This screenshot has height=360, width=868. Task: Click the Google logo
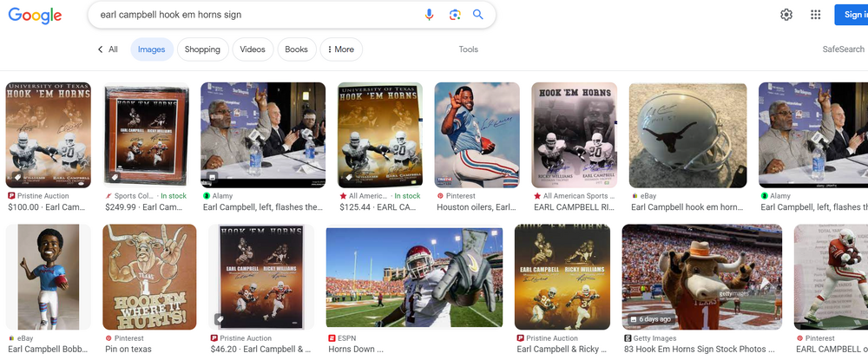(35, 16)
